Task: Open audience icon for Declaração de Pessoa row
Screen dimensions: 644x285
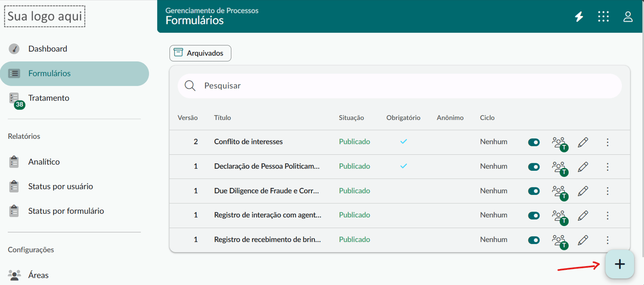Action: pyautogui.click(x=560, y=168)
